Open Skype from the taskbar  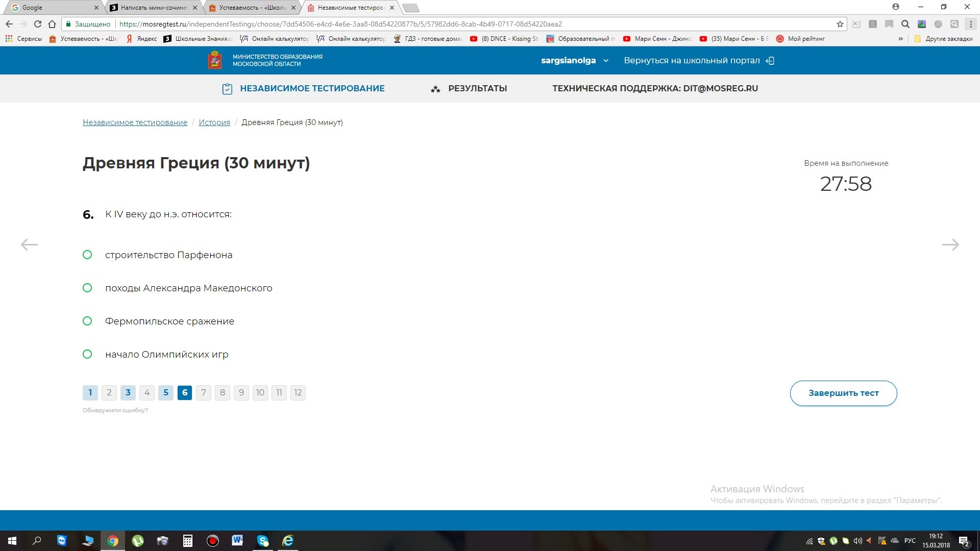[x=263, y=541]
